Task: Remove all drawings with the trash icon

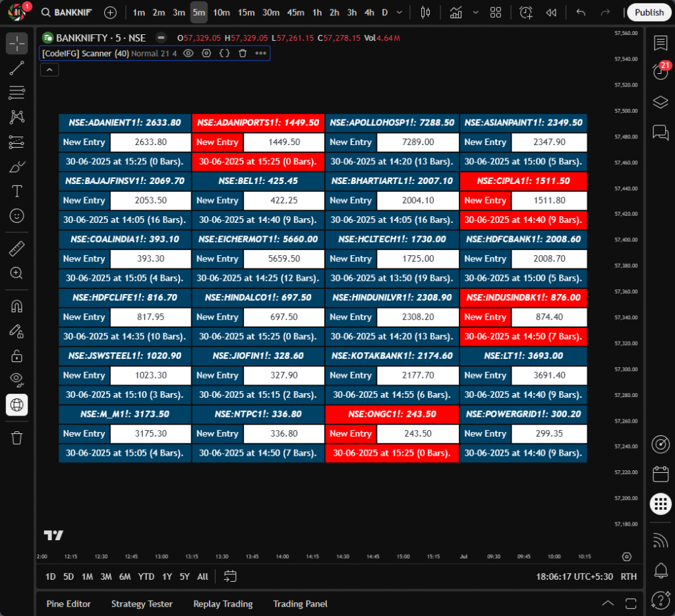Action: [16, 437]
